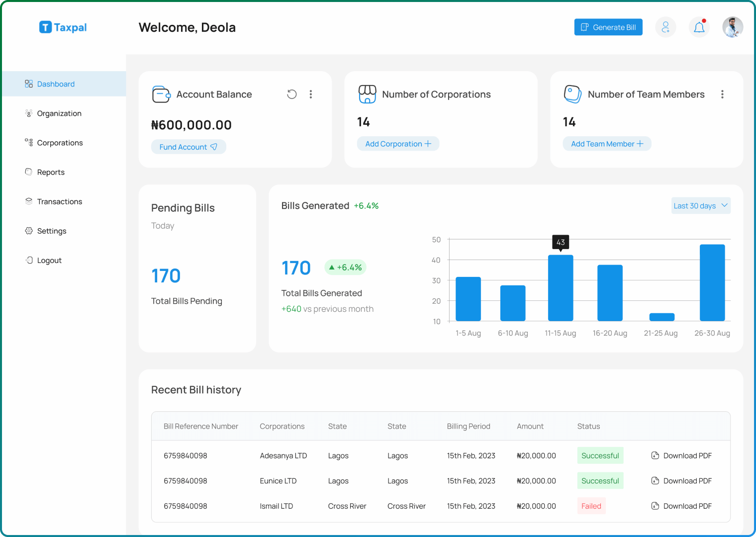This screenshot has width=756, height=537.
Task: Click the Taxpal logo
Action: click(63, 27)
